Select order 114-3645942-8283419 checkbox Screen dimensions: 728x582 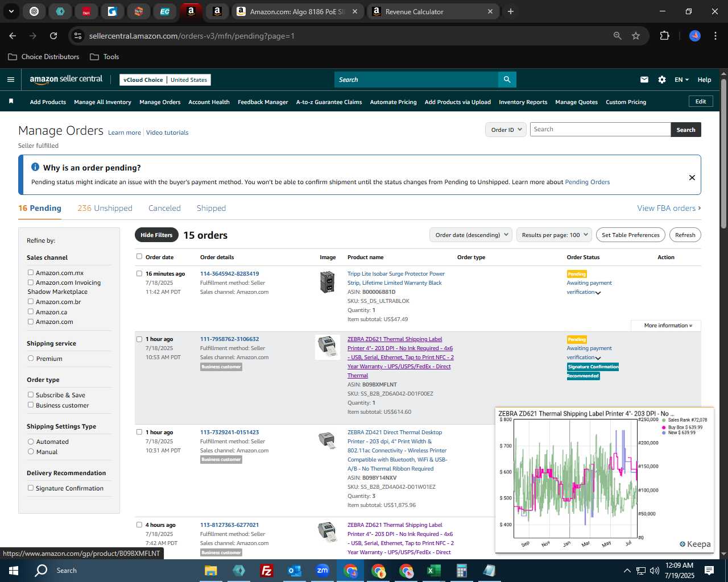pos(139,274)
